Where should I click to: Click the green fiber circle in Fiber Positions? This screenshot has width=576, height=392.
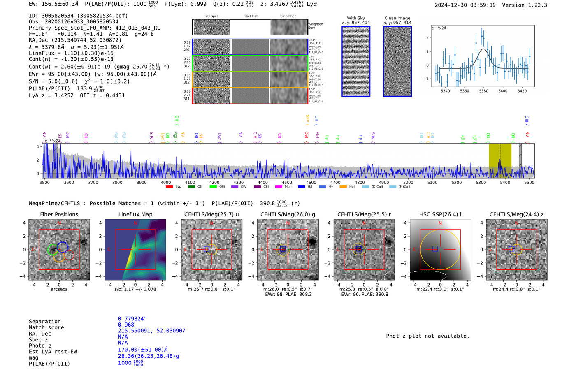click(x=53, y=250)
